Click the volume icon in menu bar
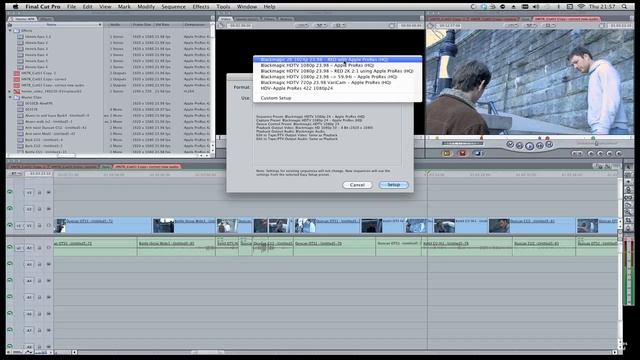Image resolution: width=640 pixels, height=360 pixels. pyautogui.click(x=536, y=7)
